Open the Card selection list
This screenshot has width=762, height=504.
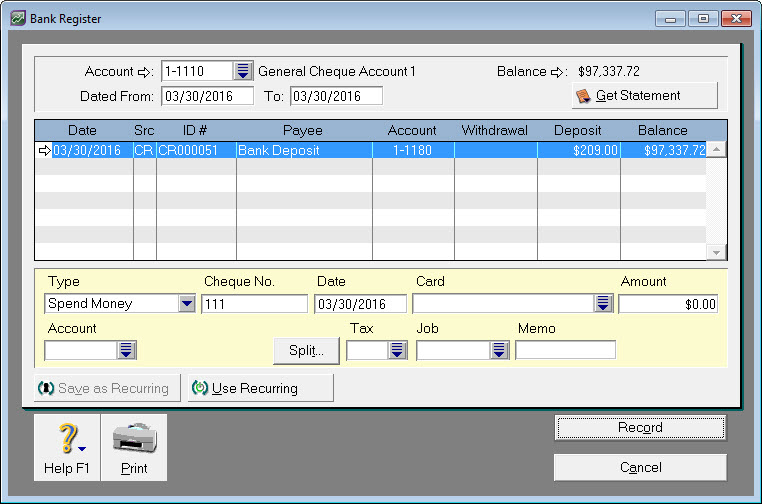click(603, 304)
